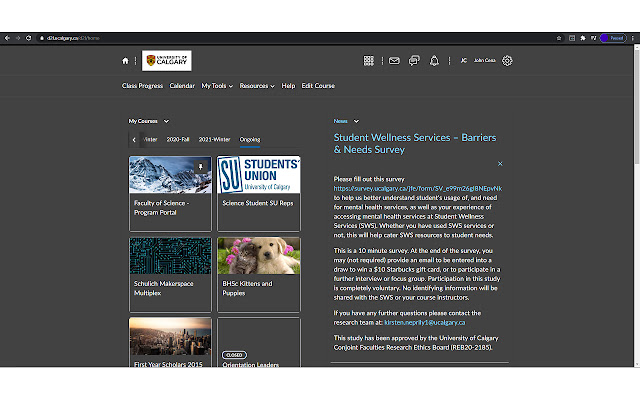The width and height of the screenshot is (640, 400).
Task: Click the site lock icon in address bar
Action: tap(42, 38)
